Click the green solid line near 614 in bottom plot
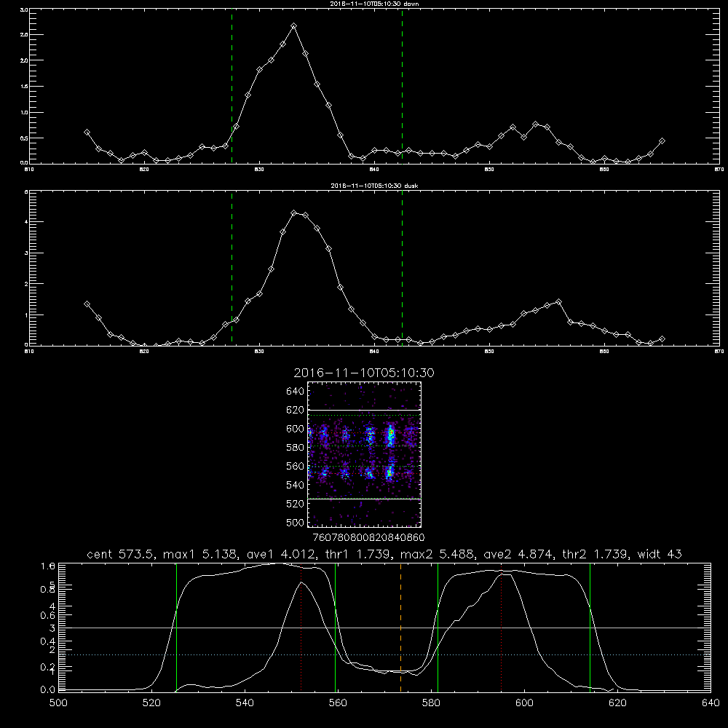Image resolution: width=728 pixels, height=728 pixels. pyautogui.click(x=590, y=628)
